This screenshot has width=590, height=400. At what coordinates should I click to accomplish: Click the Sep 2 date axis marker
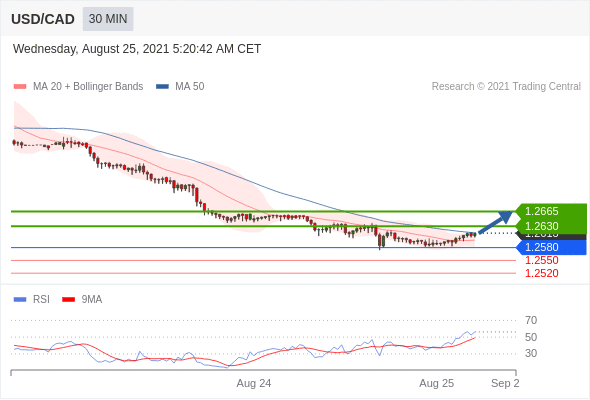click(x=505, y=383)
